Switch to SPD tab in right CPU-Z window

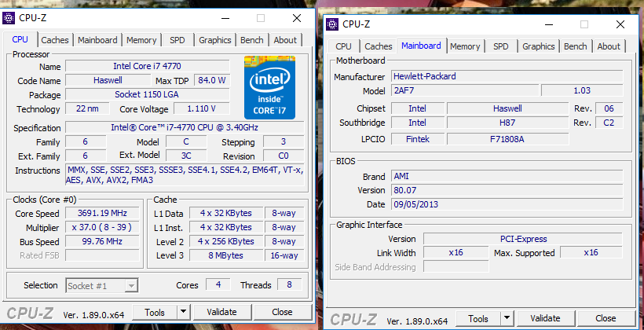click(x=500, y=46)
